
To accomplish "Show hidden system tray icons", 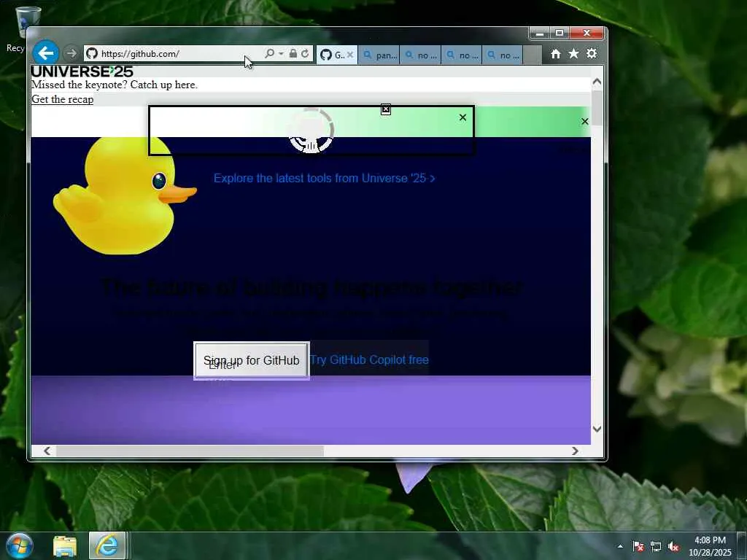I will [620, 546].
